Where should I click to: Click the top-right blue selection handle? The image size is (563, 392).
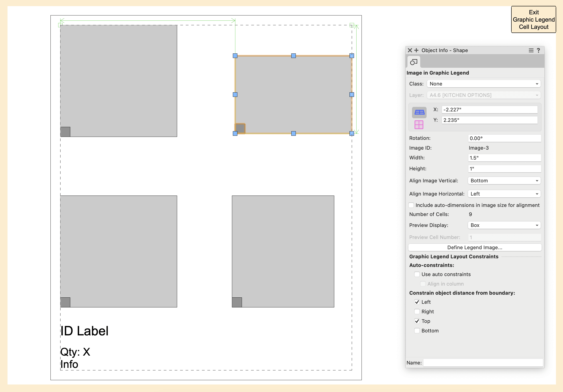[x=352, y=56]
